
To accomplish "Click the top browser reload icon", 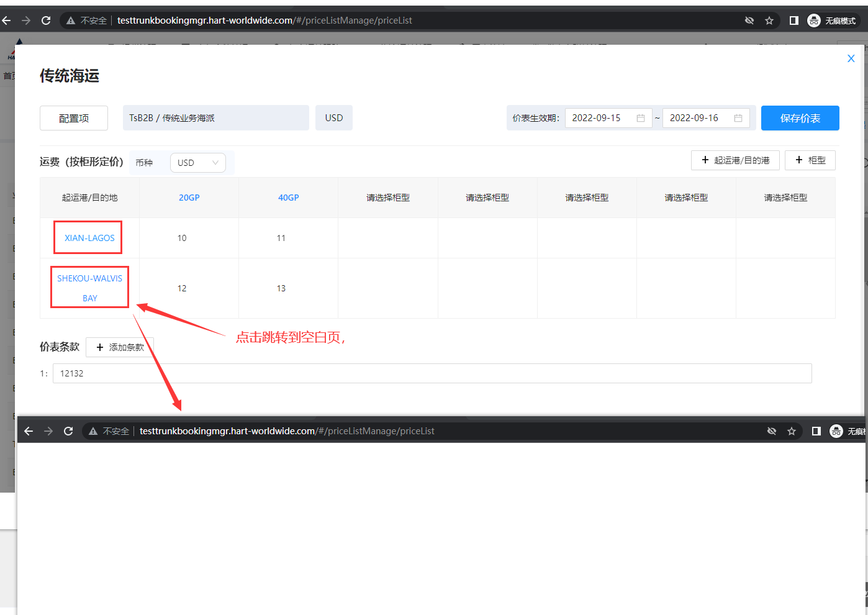I will 46,20.
